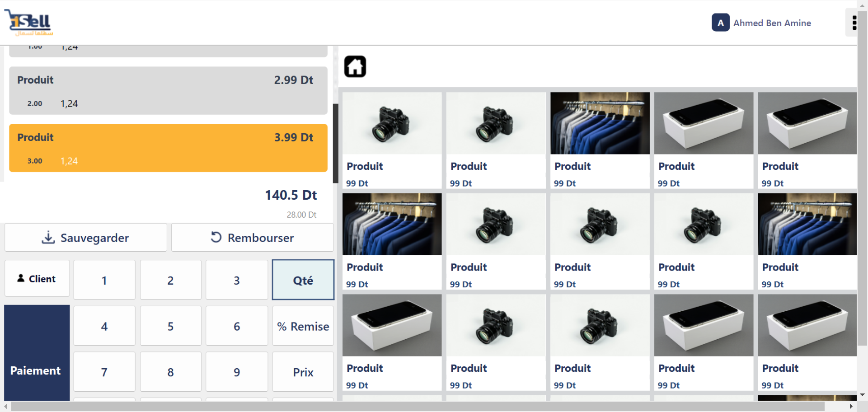Click the order total 140.5 Dt
The width and height of the screenshot is (868, 412).
pos(291,195)
